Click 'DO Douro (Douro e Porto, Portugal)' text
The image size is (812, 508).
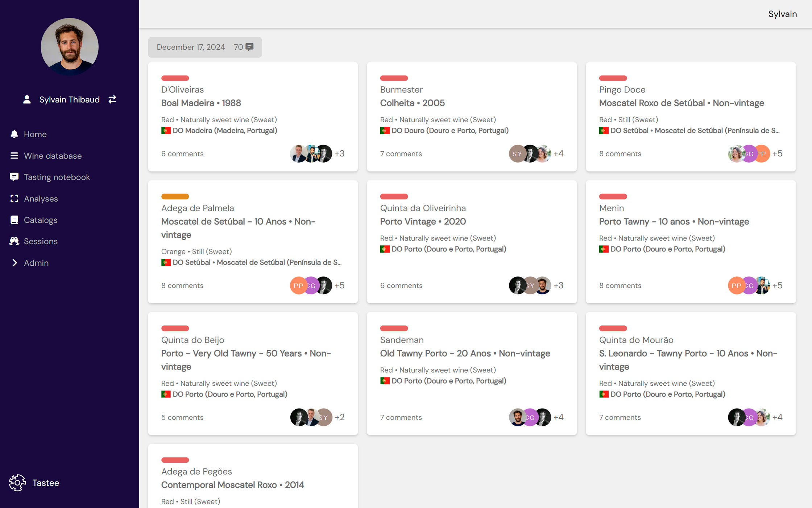pos(450,131)
